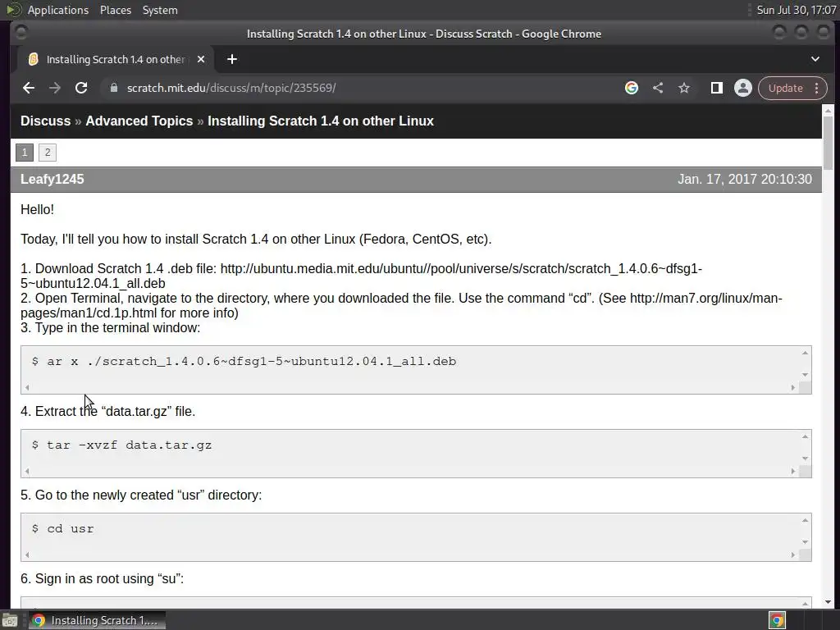Open the Applications menu
840x630 pixels.
[x=58, y=10]
